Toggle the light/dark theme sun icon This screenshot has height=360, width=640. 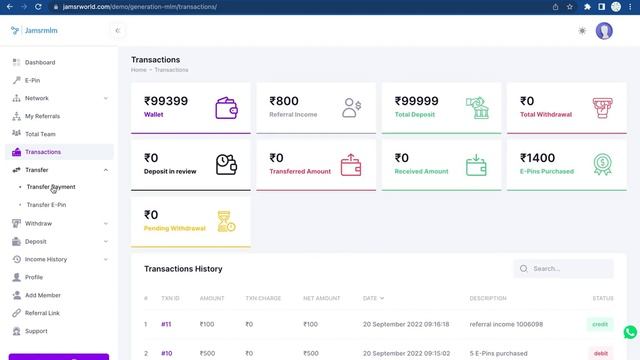click(x=582, y=31)
